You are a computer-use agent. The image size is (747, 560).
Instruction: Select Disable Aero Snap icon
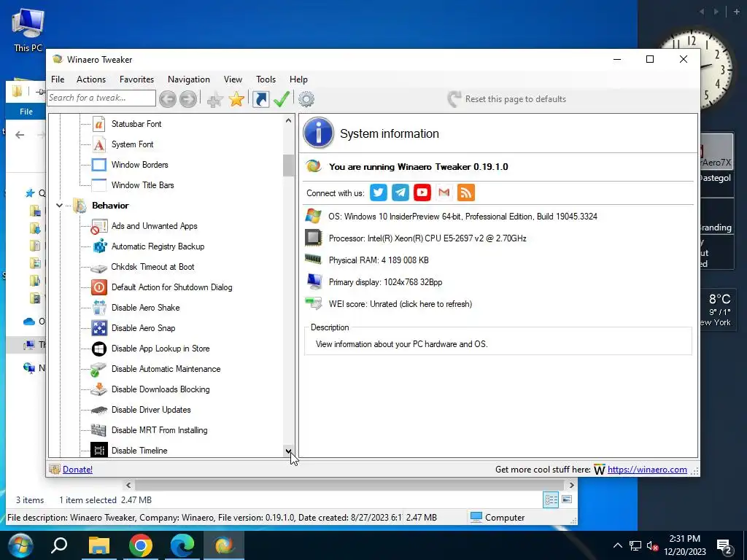98,328
